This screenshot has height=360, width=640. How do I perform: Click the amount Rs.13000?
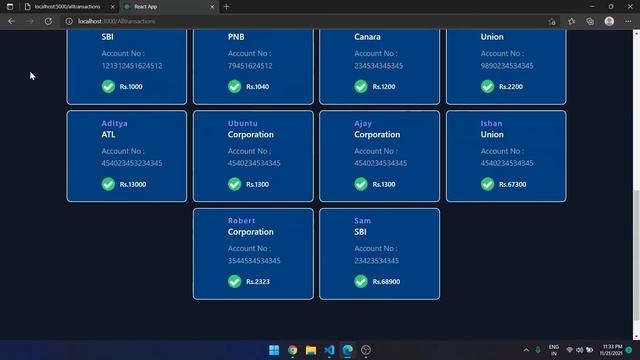click(x=133, y=184)
